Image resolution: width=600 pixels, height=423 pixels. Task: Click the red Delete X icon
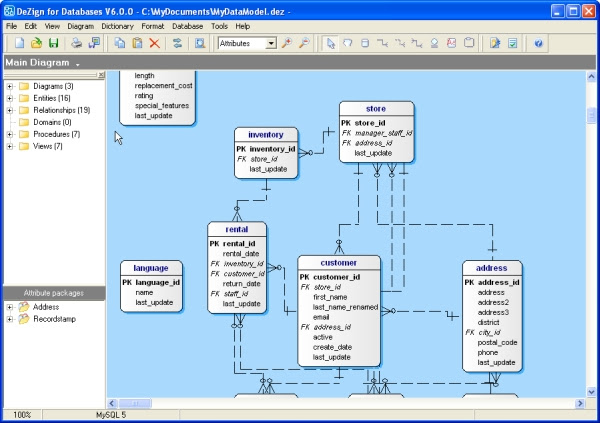coord(155,43)
